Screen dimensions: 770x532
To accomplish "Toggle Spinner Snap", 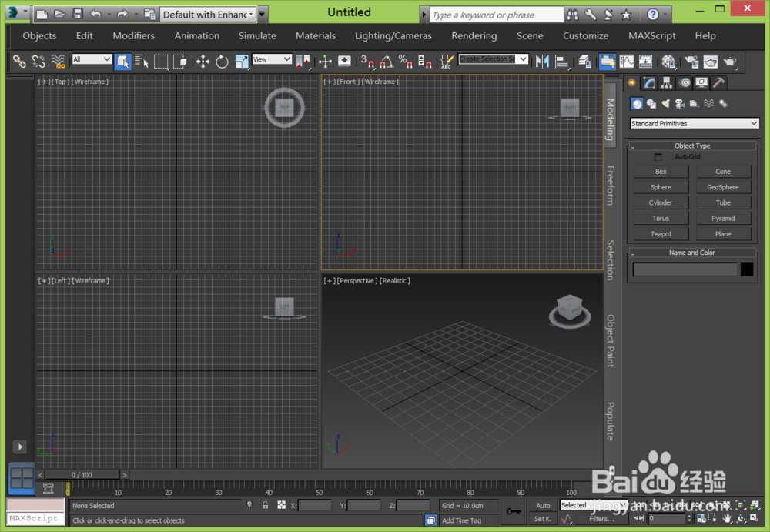I will (425, 62).
